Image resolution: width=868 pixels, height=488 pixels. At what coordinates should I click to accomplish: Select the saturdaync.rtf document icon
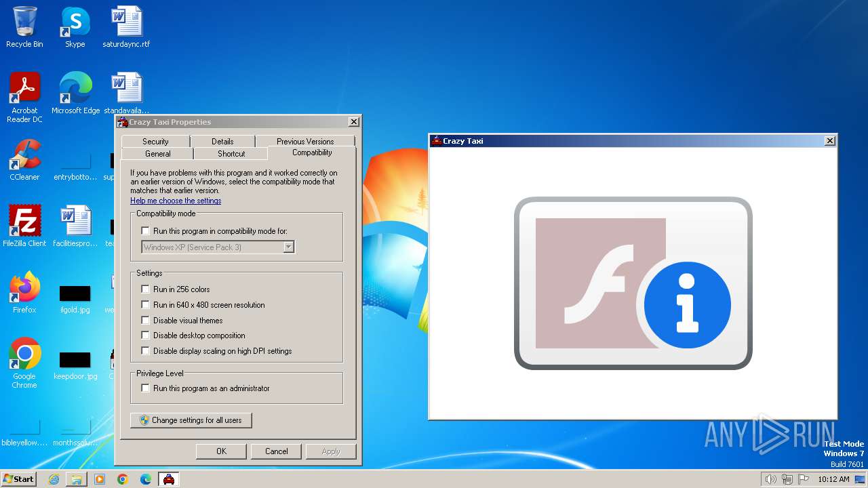126,27
